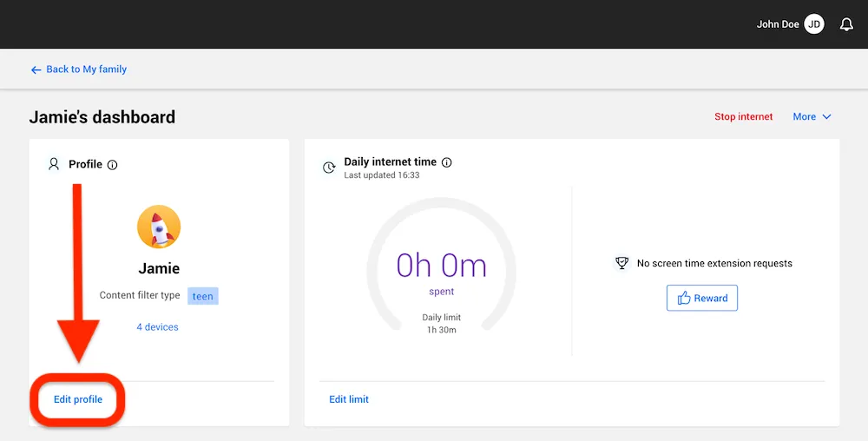Click Stop internet

pos(743,117)
